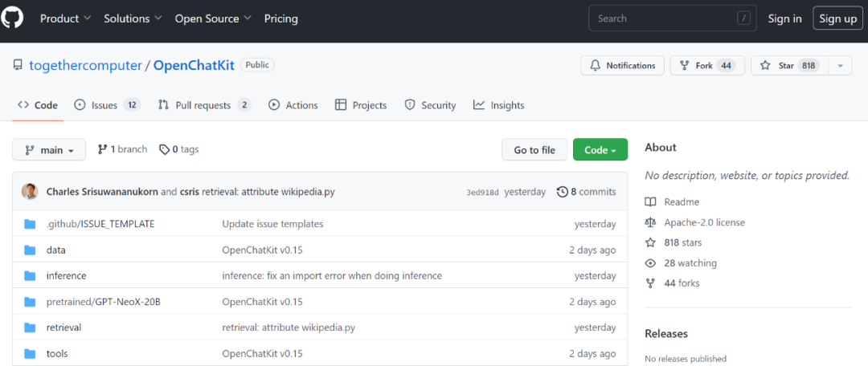Screen dimensions: 868x366
Task: Open the commit history clock icon
Action: (562, 192)
